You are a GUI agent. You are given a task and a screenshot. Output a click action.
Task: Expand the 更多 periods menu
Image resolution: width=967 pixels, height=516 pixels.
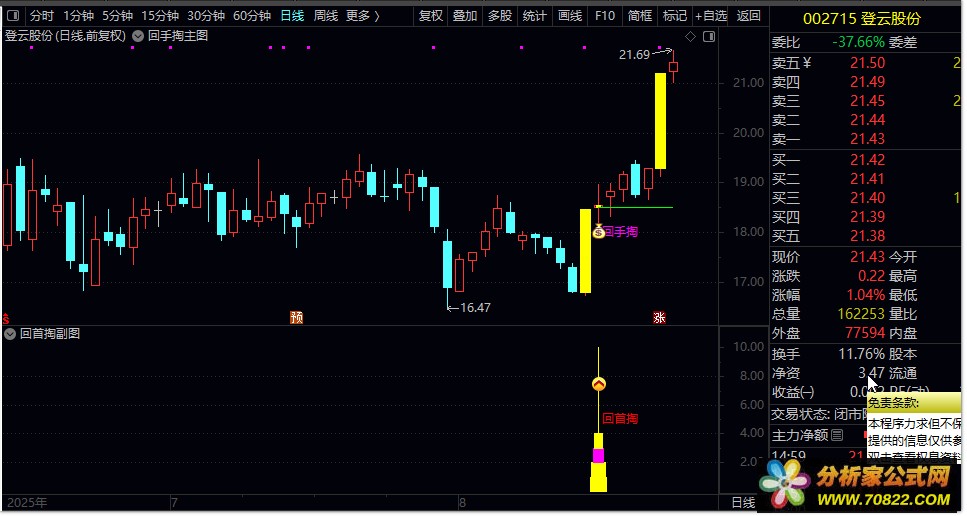[x=363, y=15]
